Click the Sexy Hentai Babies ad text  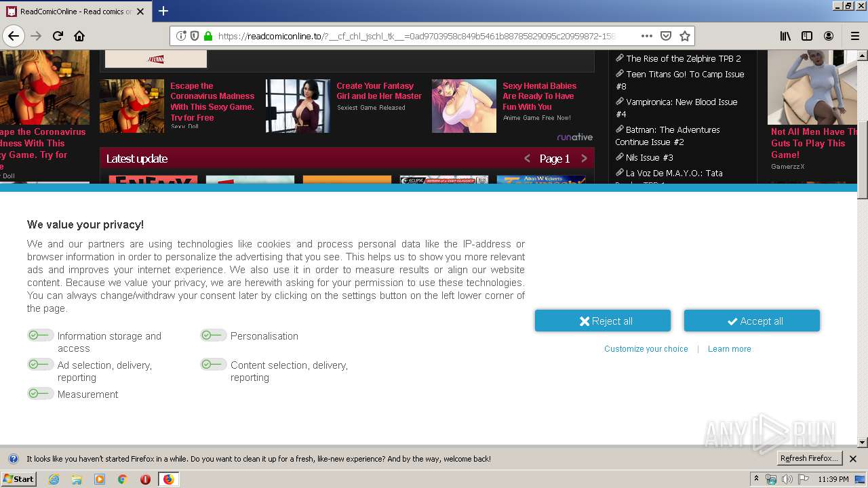539,96
